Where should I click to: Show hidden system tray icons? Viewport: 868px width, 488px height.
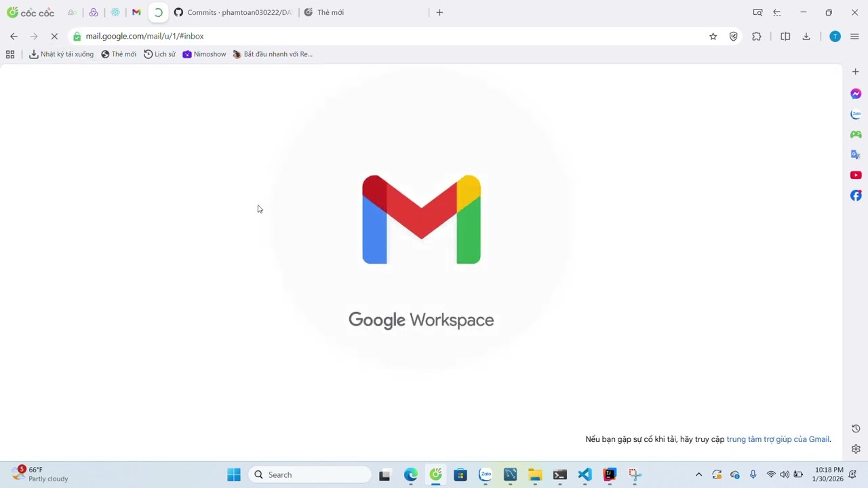coord(698,474)
